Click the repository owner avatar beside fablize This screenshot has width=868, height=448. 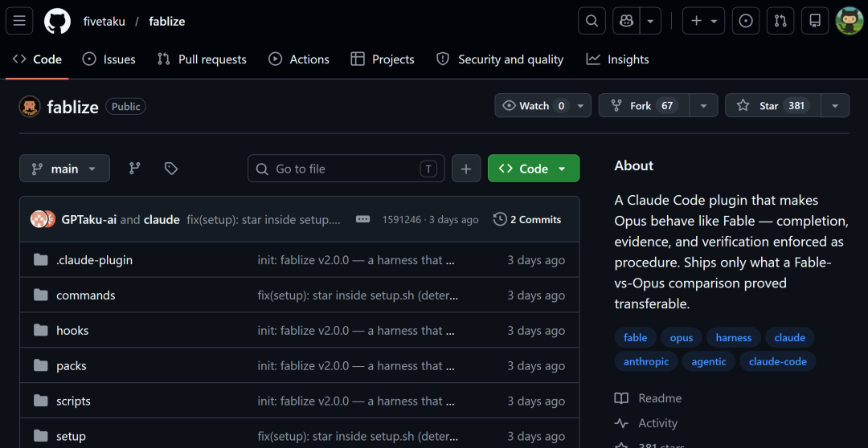(x=30, y=106)
